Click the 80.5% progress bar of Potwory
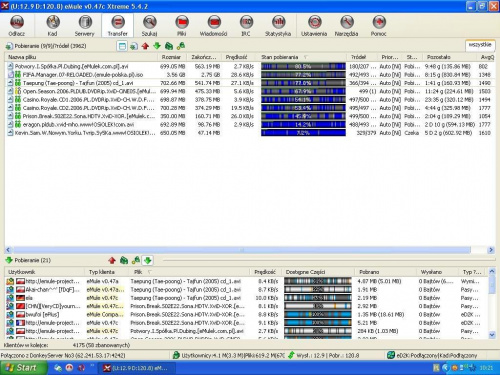The width and height of the screenshot is (500, 375). coord(303,66)
